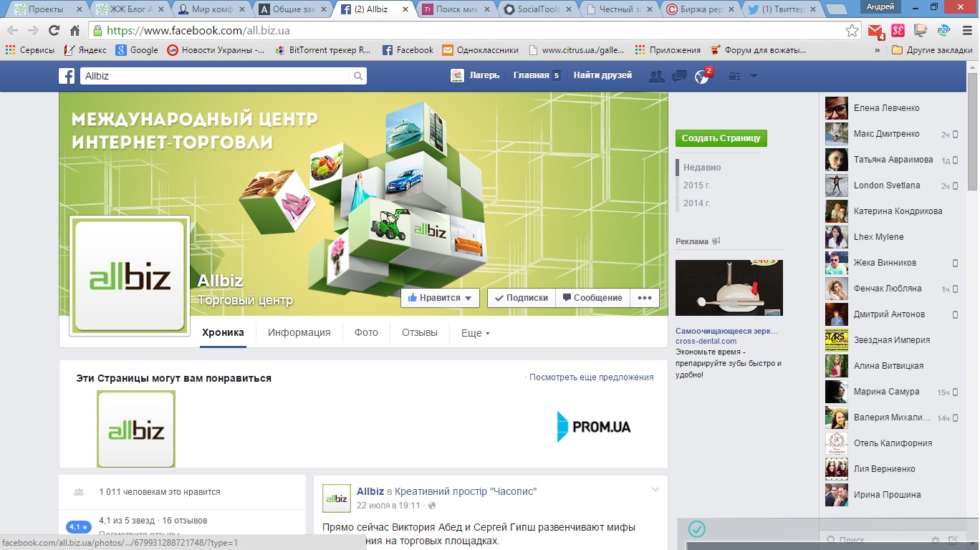Switch to the SocialTools browser tab
This screenshot has width=980, height=550.
[x=536, y=9]
